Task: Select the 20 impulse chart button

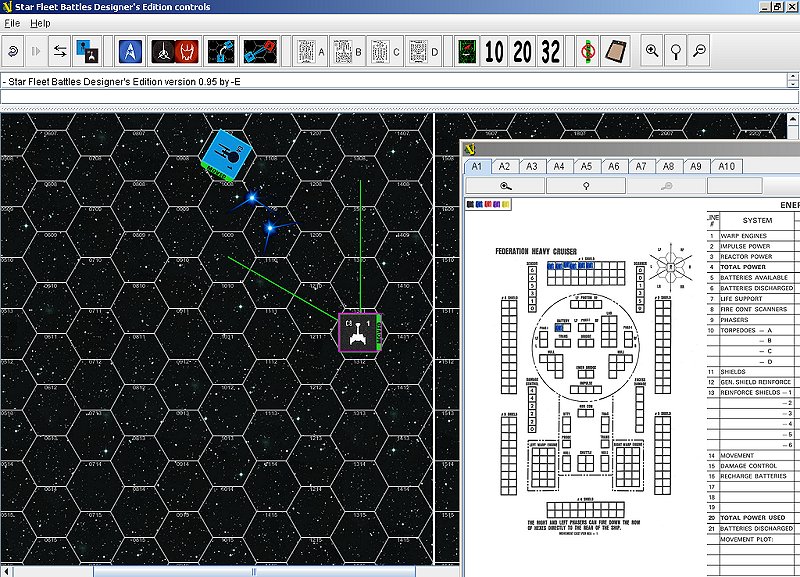Action: click(x=522, y=51)
